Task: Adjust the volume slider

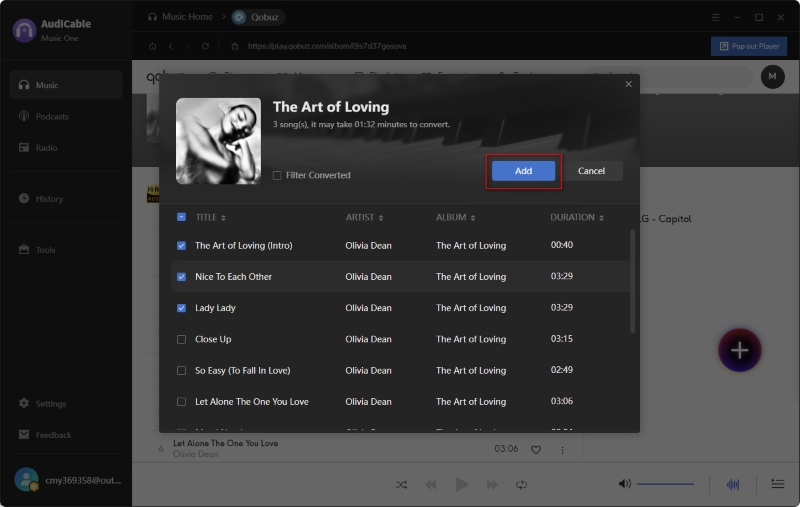Action: [x=665, y=484]
